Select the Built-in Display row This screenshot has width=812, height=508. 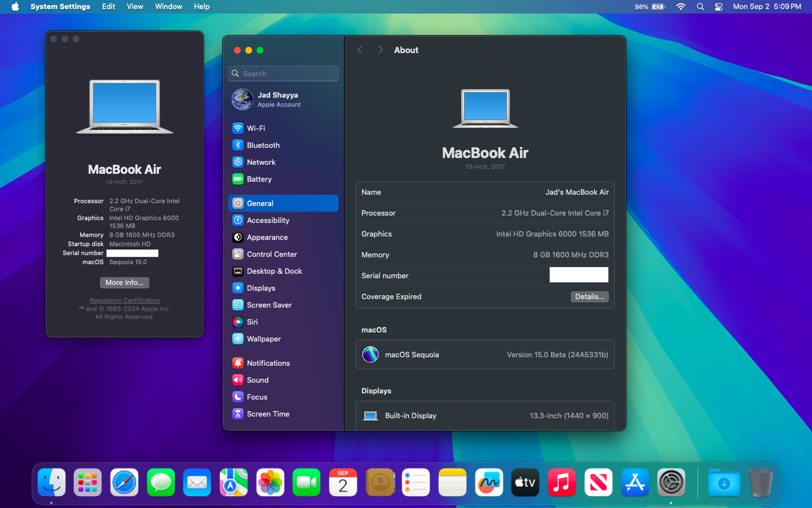pos(485,415)
